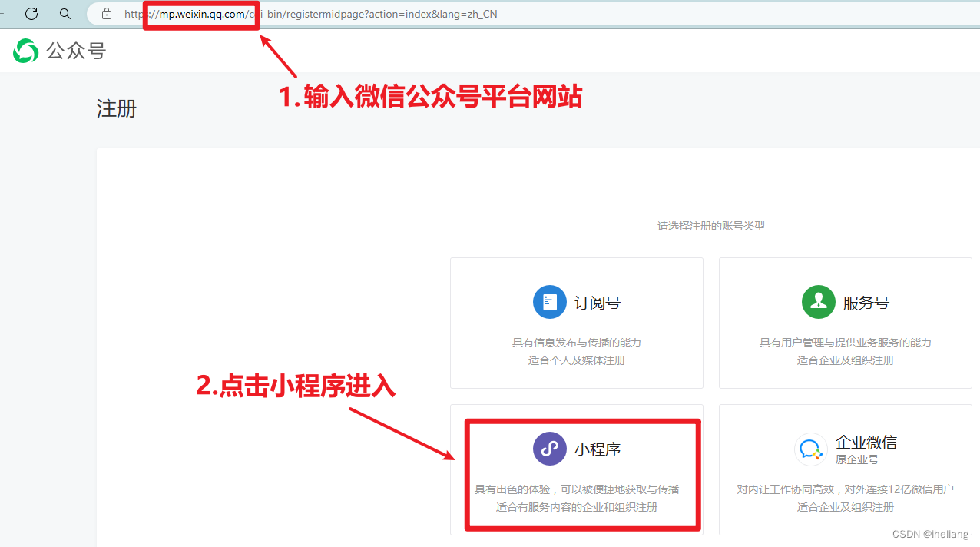This screenshot has width=980, height=547.
Task: Click the 适合个人及媒体注册 description text
Action: pyautogui.click(x=577, y=360)
